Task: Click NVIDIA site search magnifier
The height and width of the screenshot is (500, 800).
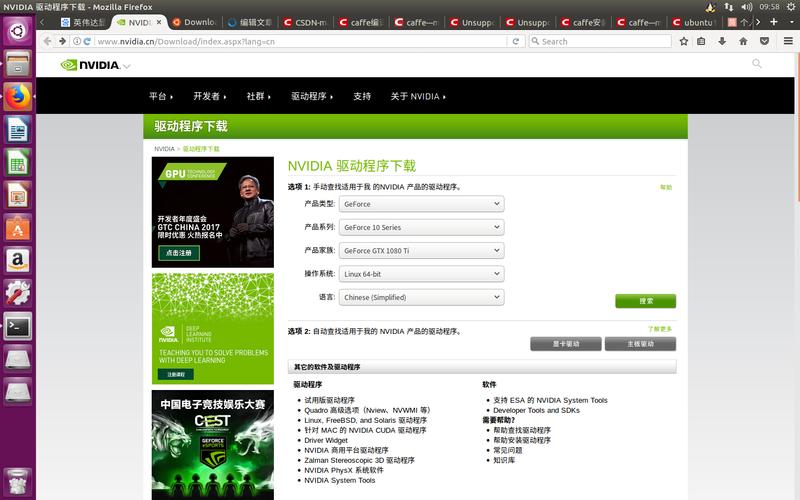Action: coord(757,64)
